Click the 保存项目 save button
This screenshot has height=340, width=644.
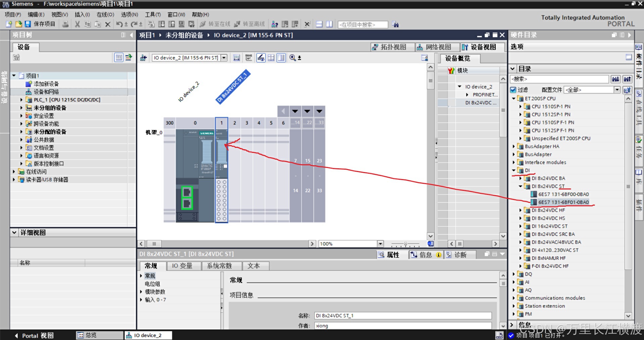pyautogui.click(x=40, y=24)
